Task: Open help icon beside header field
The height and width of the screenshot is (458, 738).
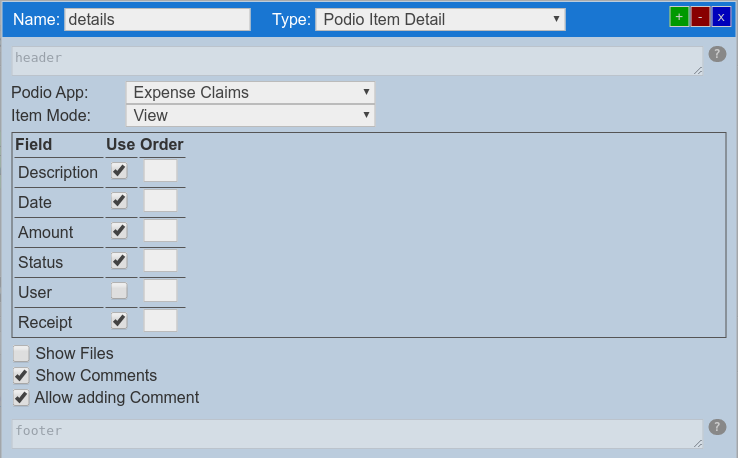Action: [x=717, y=54]
